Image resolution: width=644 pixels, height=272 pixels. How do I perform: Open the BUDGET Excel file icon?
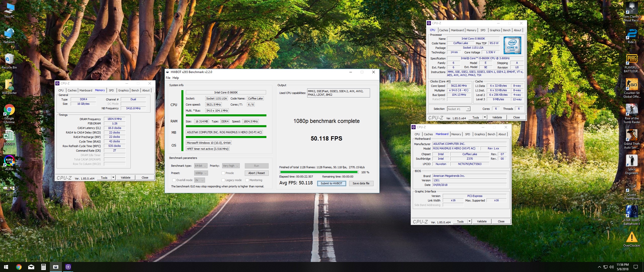click(x=9, y=138)
